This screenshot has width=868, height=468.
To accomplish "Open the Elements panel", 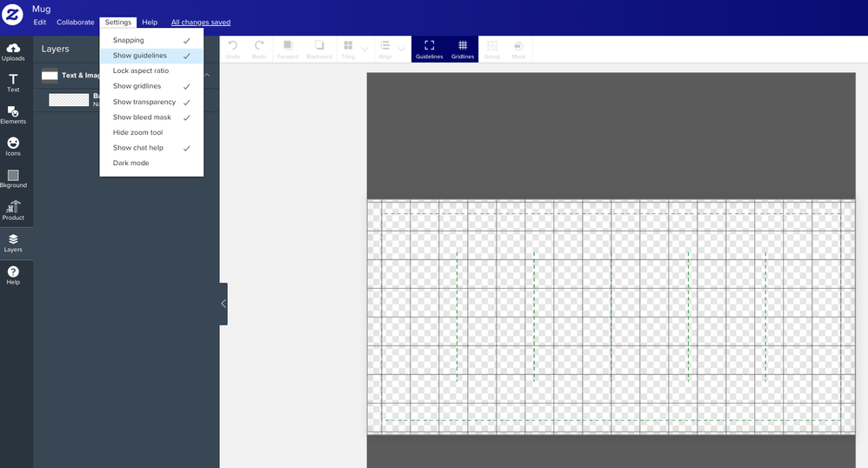I will (x=13, y=115).
